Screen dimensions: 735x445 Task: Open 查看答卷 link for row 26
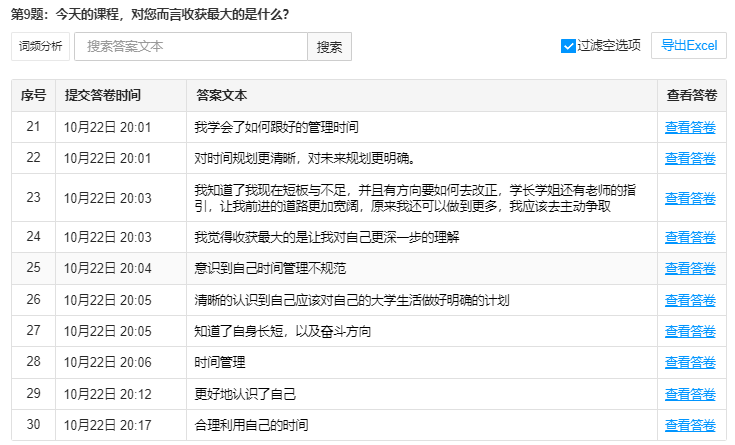(690, 300)
